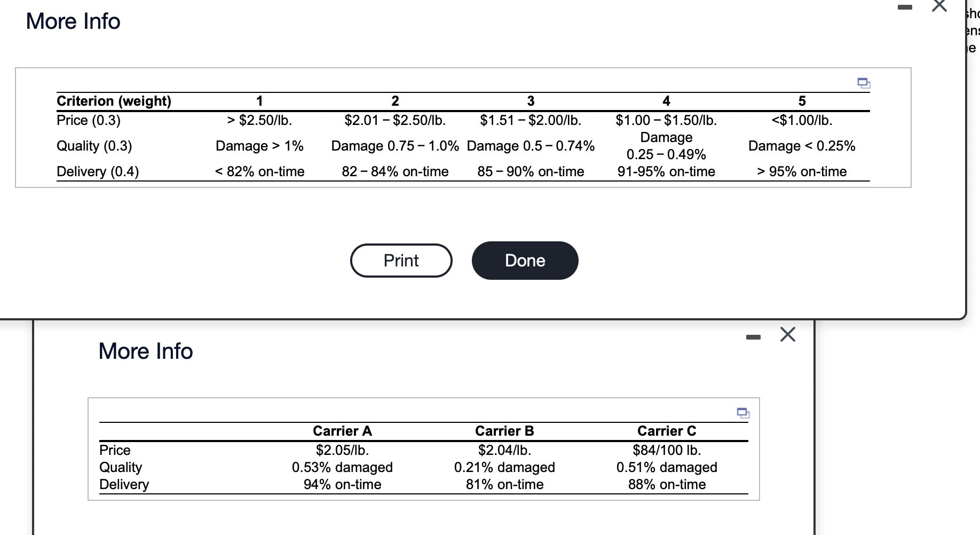980x535 pixels.
Task: Close the lower More Info dialog
Action: pyautogui.click(x=787, y=335)
